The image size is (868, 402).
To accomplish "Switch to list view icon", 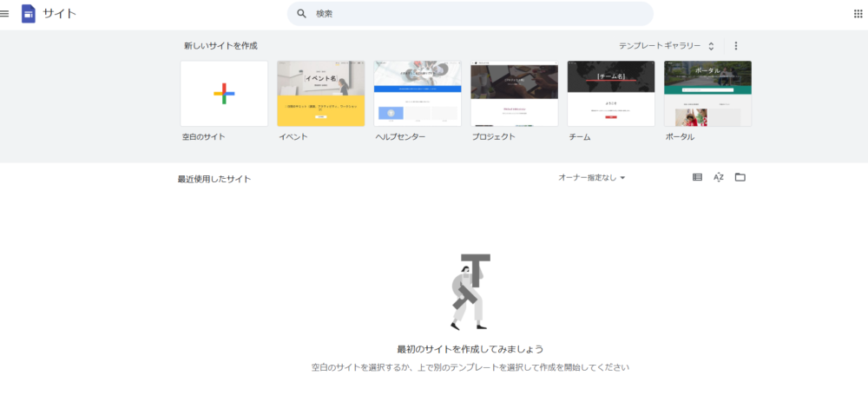I will [x=697, y=177].
